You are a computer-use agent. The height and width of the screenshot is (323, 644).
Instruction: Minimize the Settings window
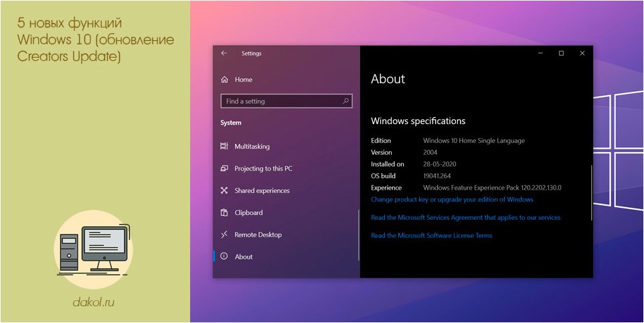[x=541, y=54]
